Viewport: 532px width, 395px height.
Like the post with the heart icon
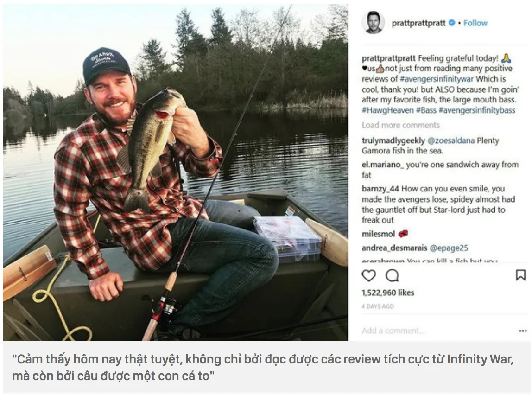(x=369, y=275)
